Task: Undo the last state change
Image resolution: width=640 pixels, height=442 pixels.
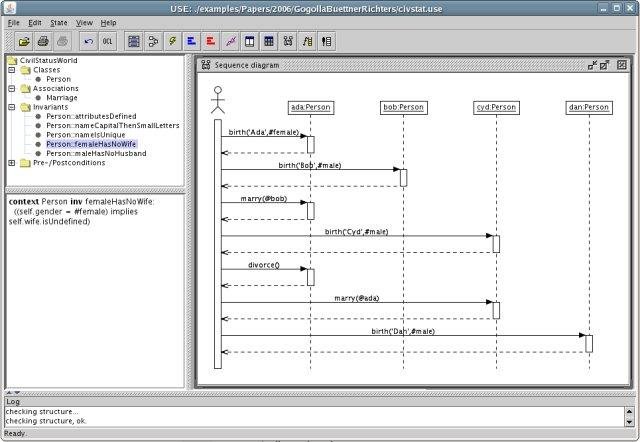Action: (88, 41)
